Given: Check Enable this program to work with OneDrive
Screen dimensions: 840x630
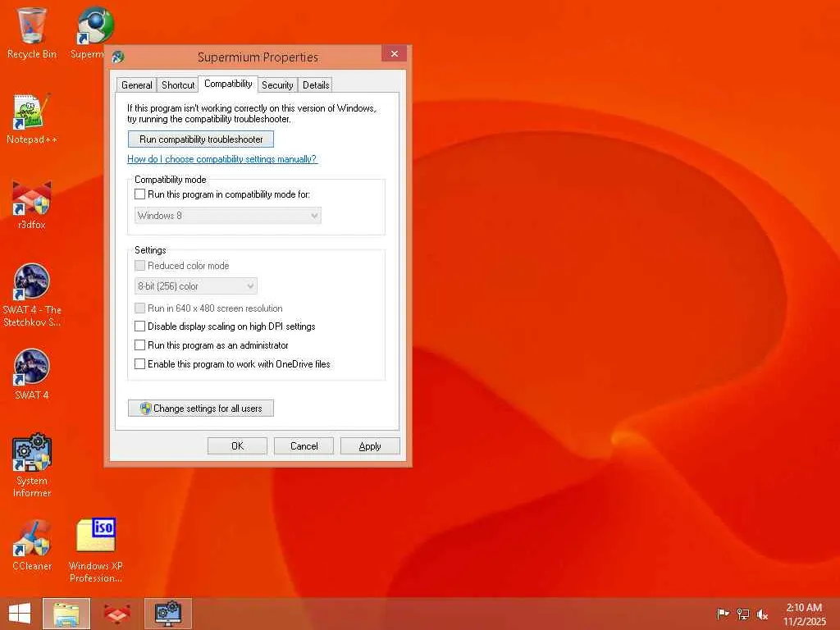Looking at the screenshot, I should (139, 363).
